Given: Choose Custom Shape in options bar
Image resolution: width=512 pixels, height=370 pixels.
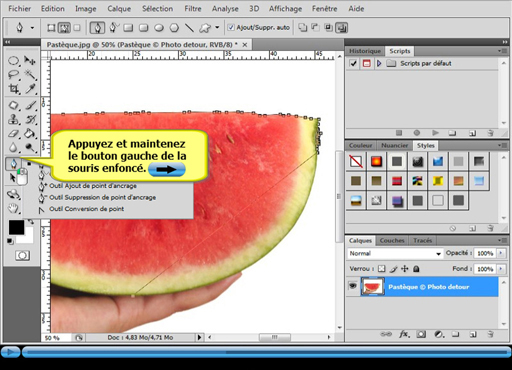Looking at the screenshot, I should tap(205, 28).
